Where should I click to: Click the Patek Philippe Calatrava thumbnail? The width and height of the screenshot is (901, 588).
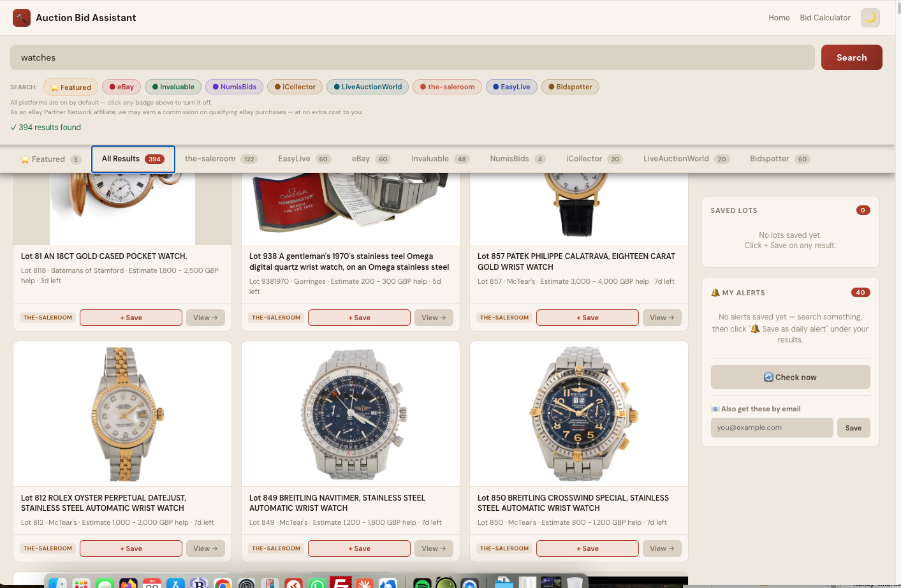pyautogui.click(x=579, y=209)
